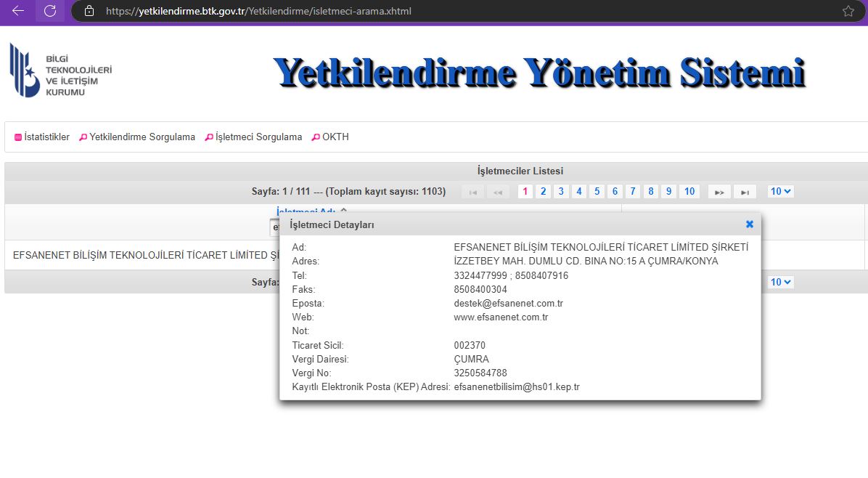Click the Yetkilendirme Yönetim Sistemi title
The height and width of the screenshot is (478, 868).
pos(539,73)
